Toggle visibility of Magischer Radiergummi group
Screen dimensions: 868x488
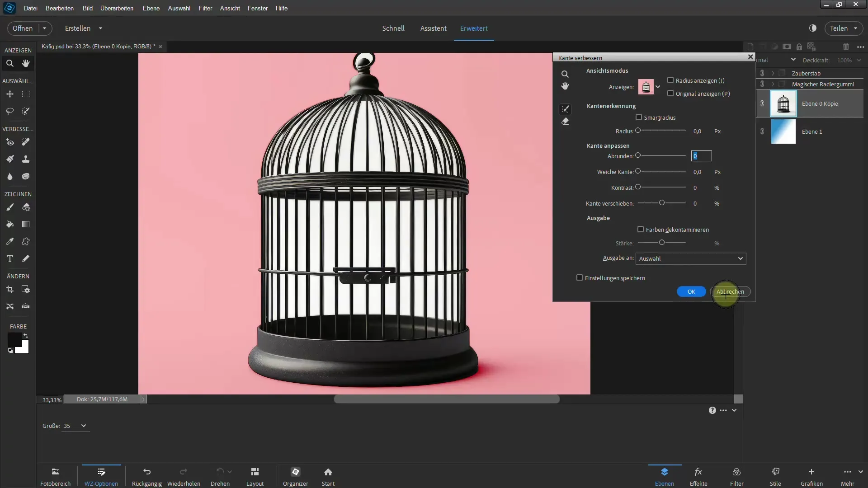(x=762, y=84)
